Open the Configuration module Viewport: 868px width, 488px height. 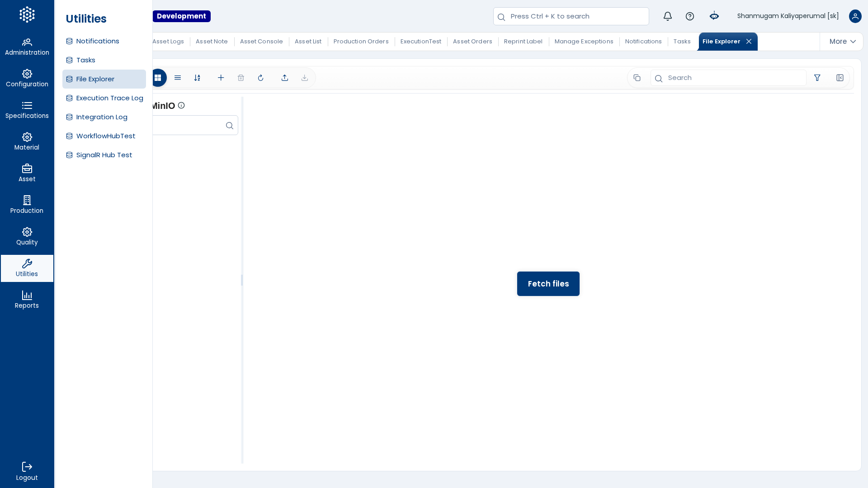click(27, 79)
